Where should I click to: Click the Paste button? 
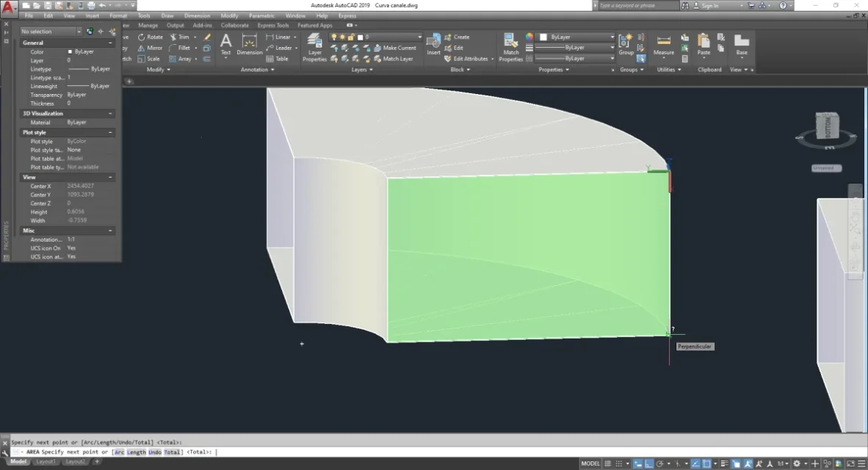[x=704, y=46]
